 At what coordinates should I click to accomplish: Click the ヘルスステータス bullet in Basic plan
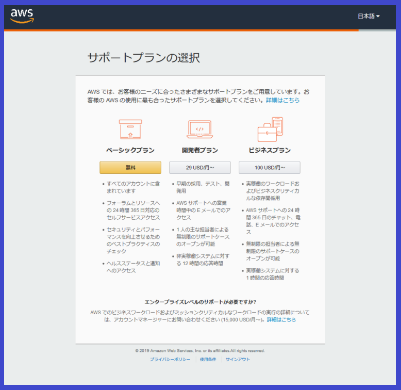[x=133, y=267]
